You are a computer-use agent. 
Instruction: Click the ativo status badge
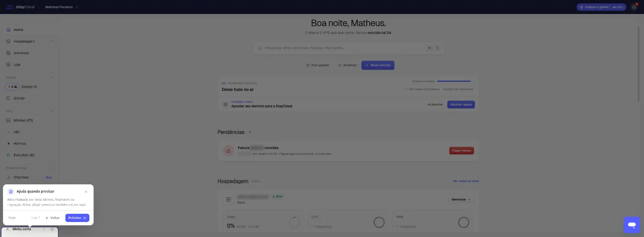pyautogui.click(x=278, y=197)
